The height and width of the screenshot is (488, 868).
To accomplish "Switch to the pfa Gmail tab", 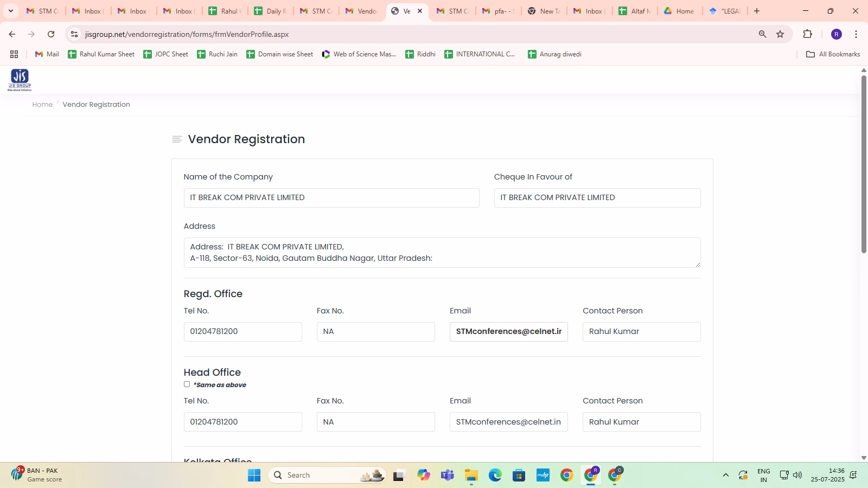I will tap(497, 11).
